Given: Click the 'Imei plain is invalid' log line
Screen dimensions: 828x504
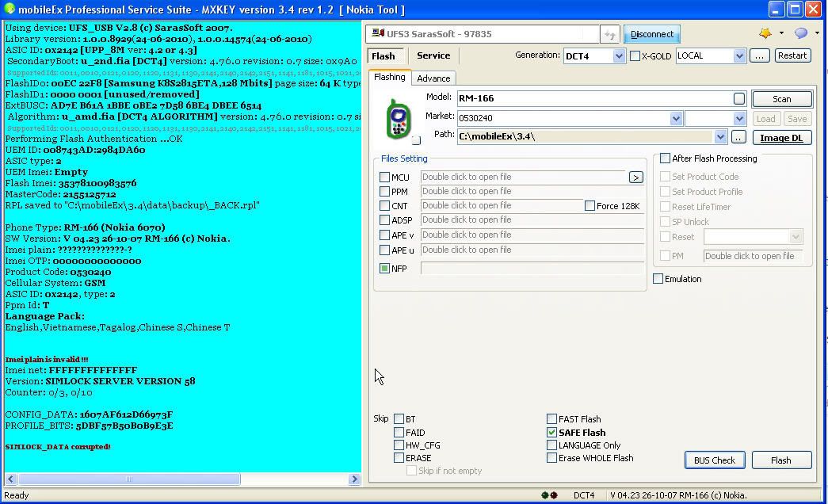Looking at the screenshot, I should pos(47,359).
